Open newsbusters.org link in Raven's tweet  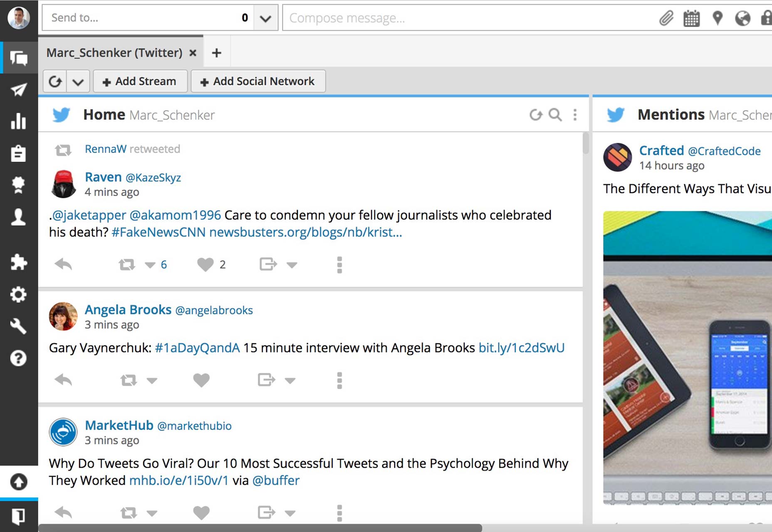pyautogui.click(x=306, y=232)
